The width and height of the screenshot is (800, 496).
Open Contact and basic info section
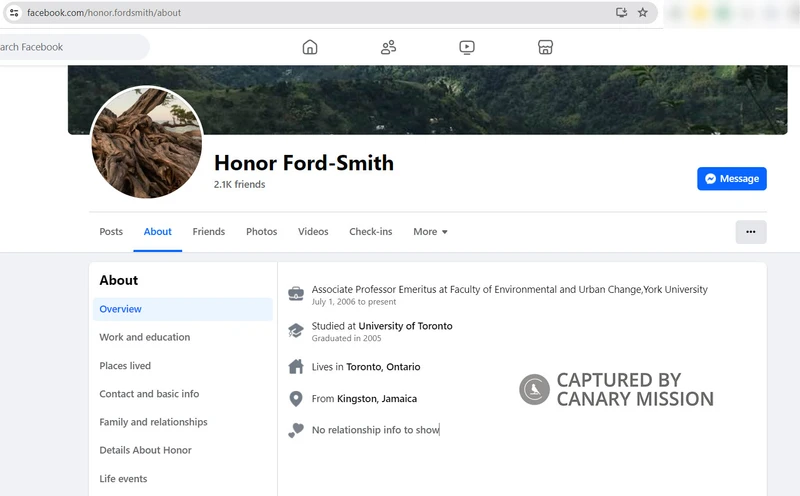pyautogui.click(x=183, y=394)
